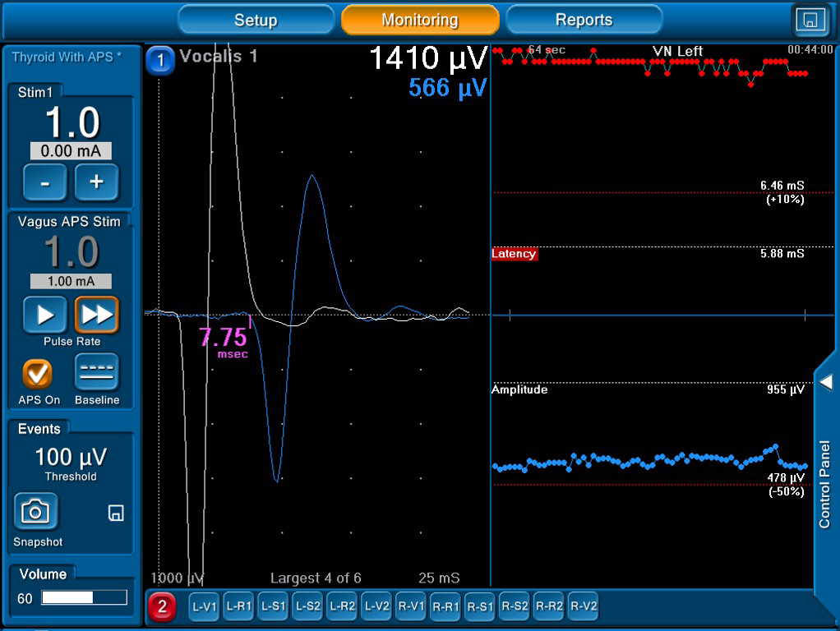Click the L-V1 event label button
The image size is (840, 631).
pyautogui.click(x=205, y=607)
